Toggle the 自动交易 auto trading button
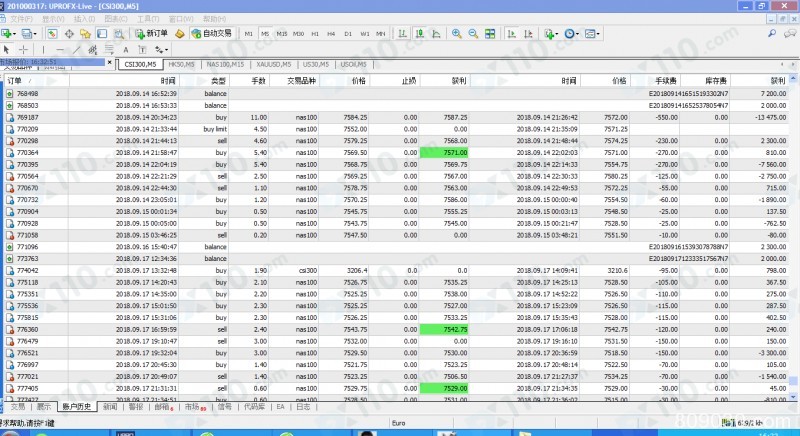The height and width of the screenshot is (436, 800). pos(212,34)
